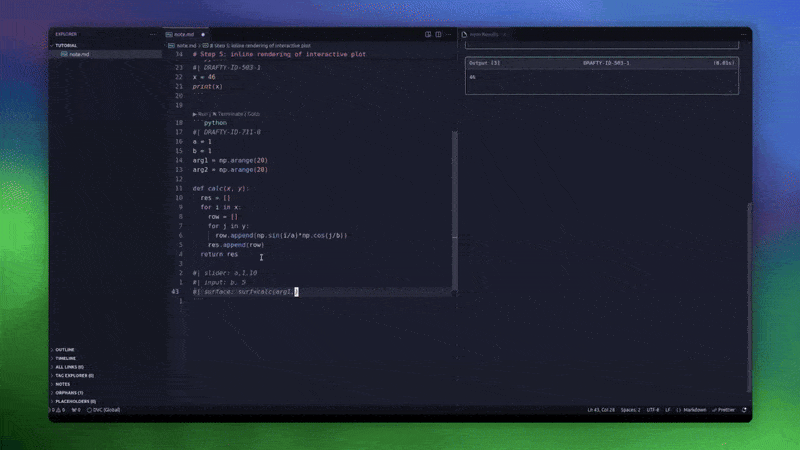Expand the TIMELINE section

click(65, 358)
